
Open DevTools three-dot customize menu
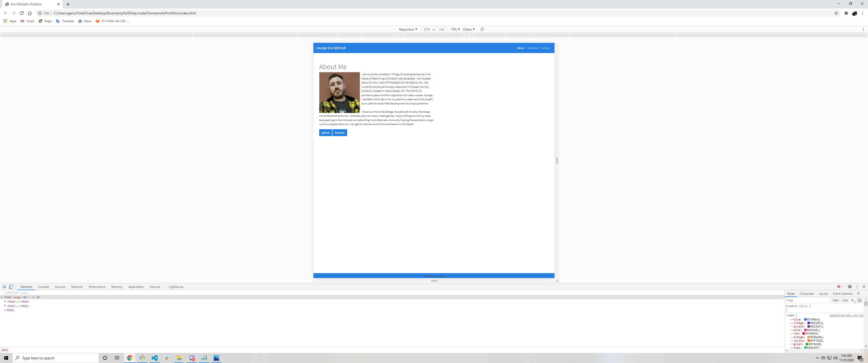(x=857, y=287)
